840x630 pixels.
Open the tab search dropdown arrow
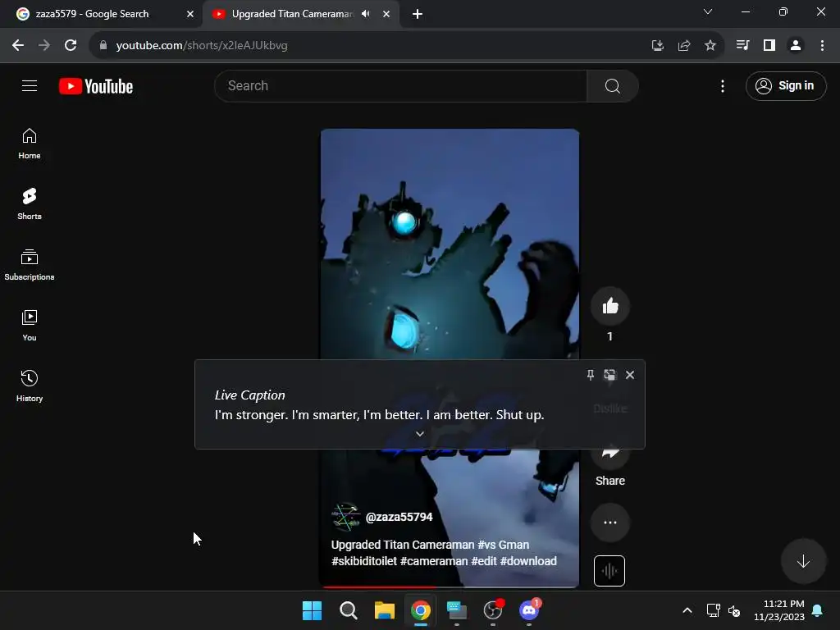[708, 11]
